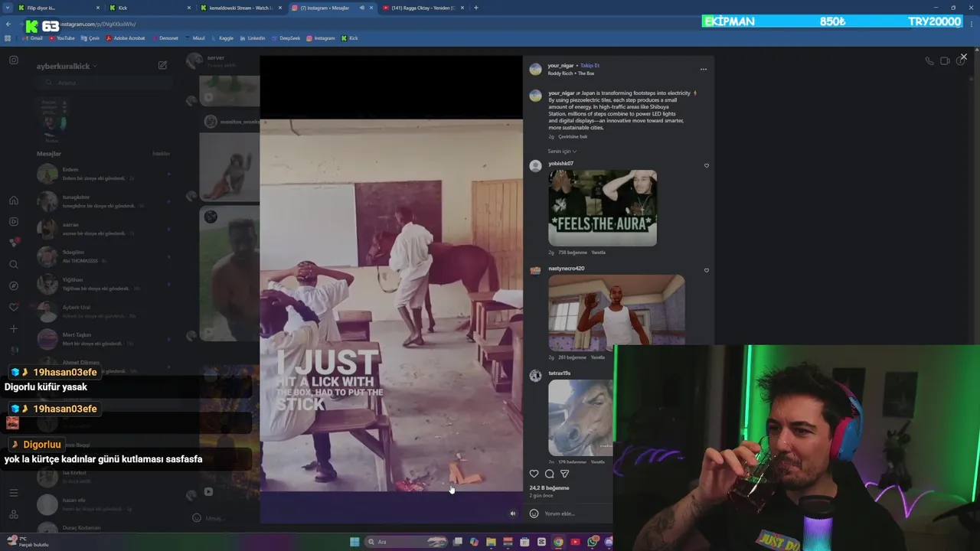
Task: Expand the browser tab search dropdown arrow
Action: tap(7, 8)
